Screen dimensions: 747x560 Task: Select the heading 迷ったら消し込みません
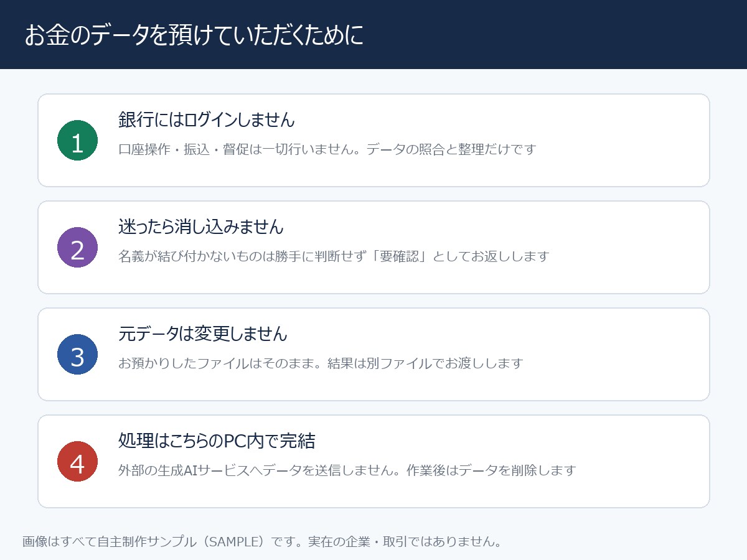click(201, 226)
